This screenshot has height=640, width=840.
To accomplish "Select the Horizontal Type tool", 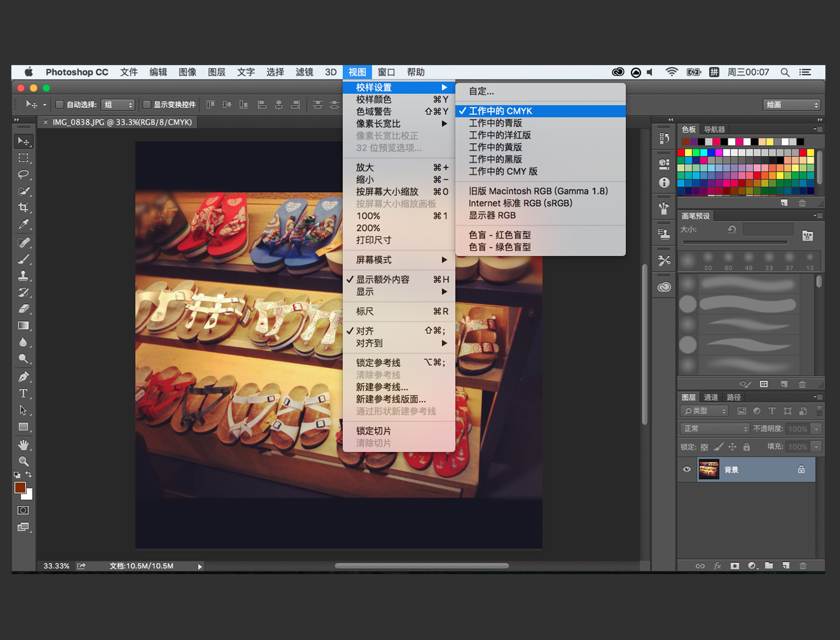I will (x=23, y=393).
